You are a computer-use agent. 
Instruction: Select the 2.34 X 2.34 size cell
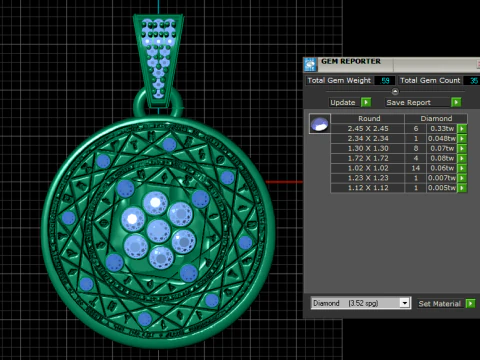coord(368,139)
